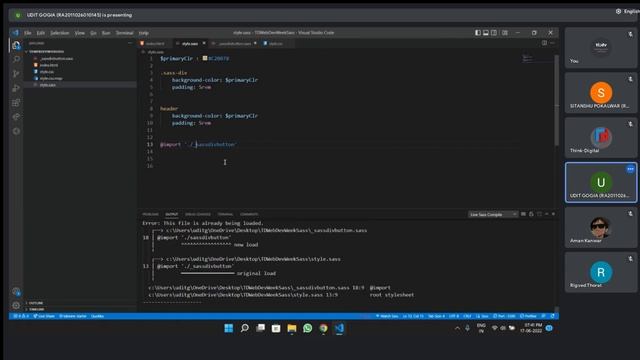Open the Help menu
This screenshot has height=360, width=640.
click(144, 33)
